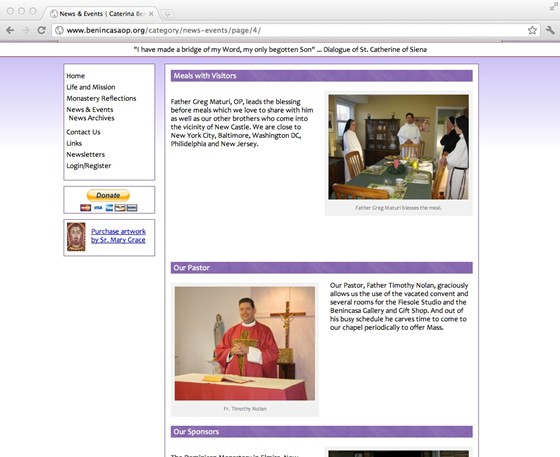
Task: Open Monastery Reflections in the sidebar
Action: pyautogui.click(x=101, y=98)
